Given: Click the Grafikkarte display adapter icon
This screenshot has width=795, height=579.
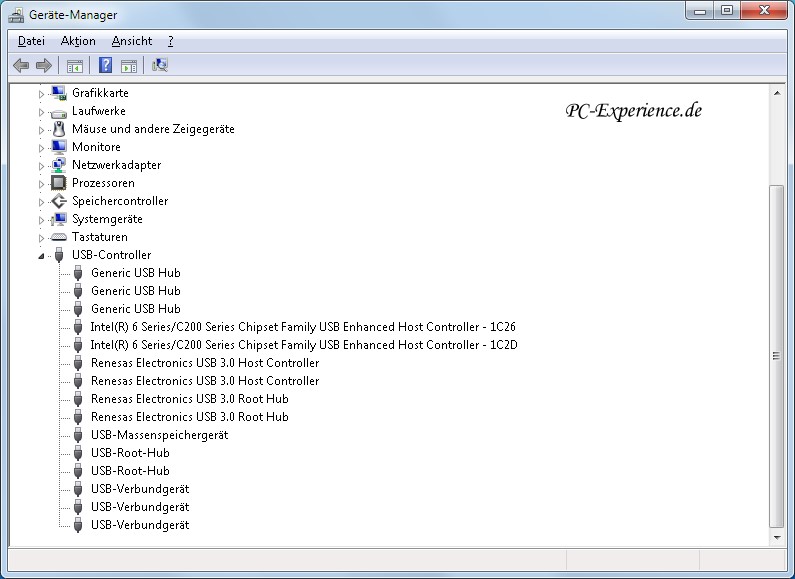Looking at the screenshot, I should click(58, 93).
